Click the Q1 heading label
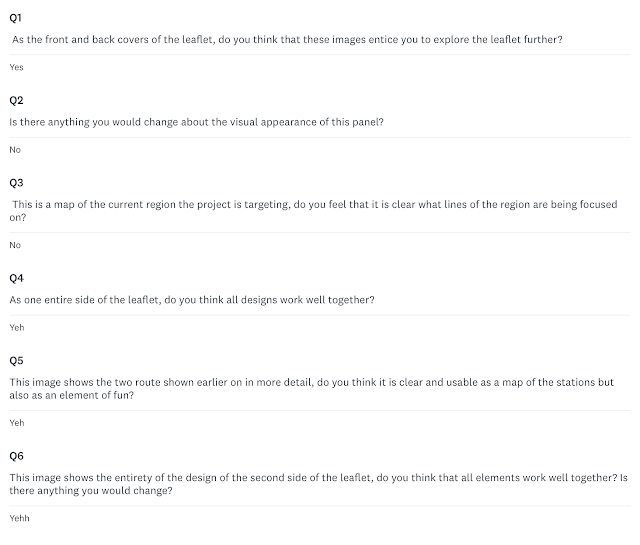Viewport: 640px width, 545px height. (x=16, y=18)
